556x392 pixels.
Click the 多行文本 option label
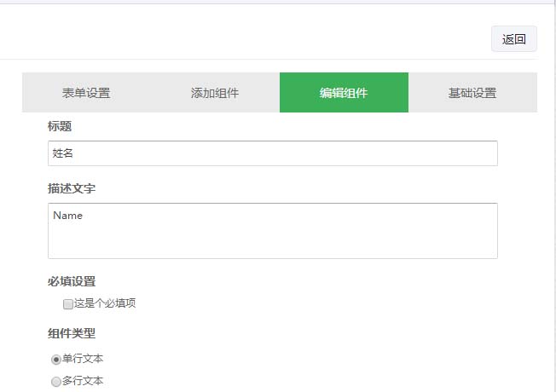point(83,381)
